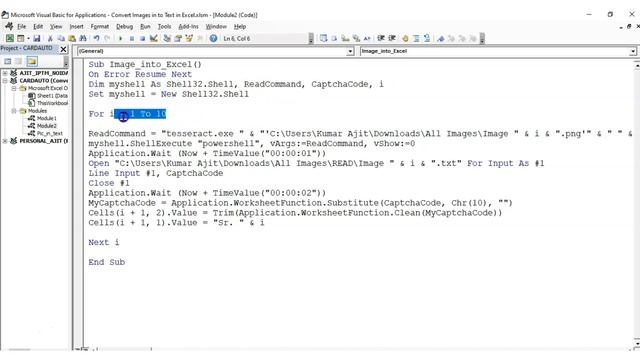Open the Debug menu
This screenshot has width=640, height=360.
click(x=124, y=27)
